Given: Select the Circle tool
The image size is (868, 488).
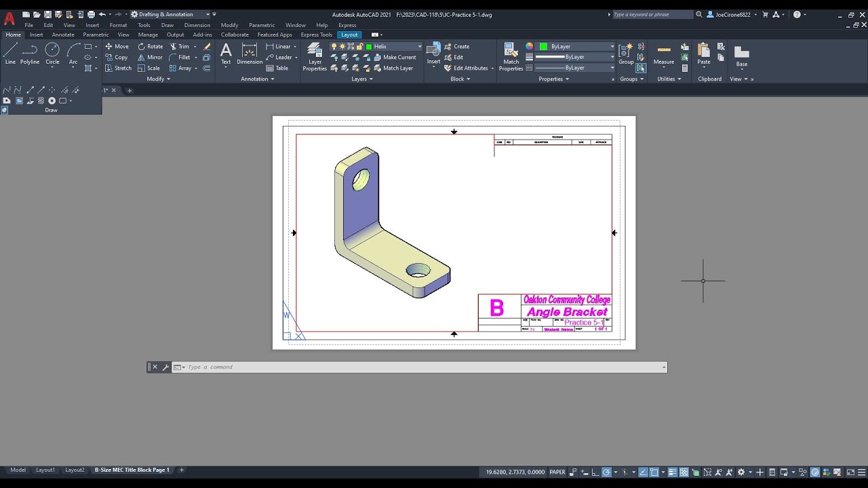Looking at the screenshot, I should (x=52, y=54).
